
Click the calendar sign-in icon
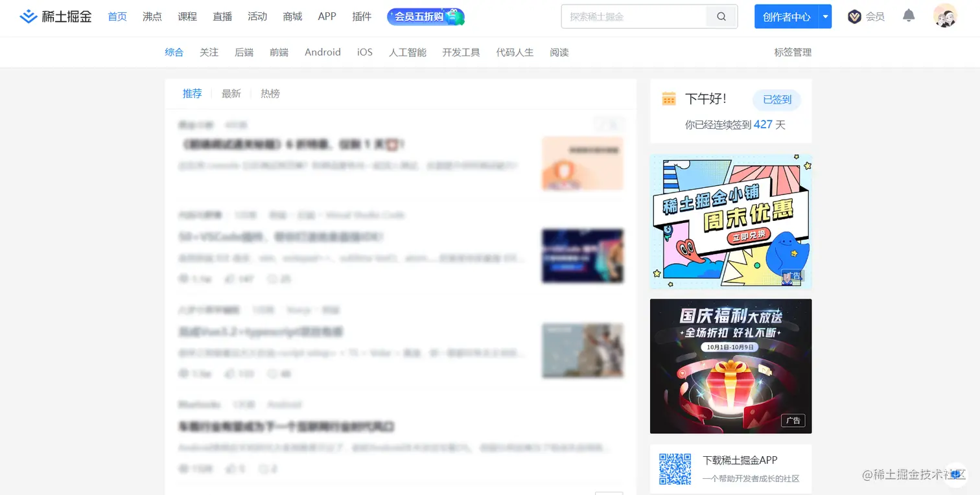click(669, 98)
